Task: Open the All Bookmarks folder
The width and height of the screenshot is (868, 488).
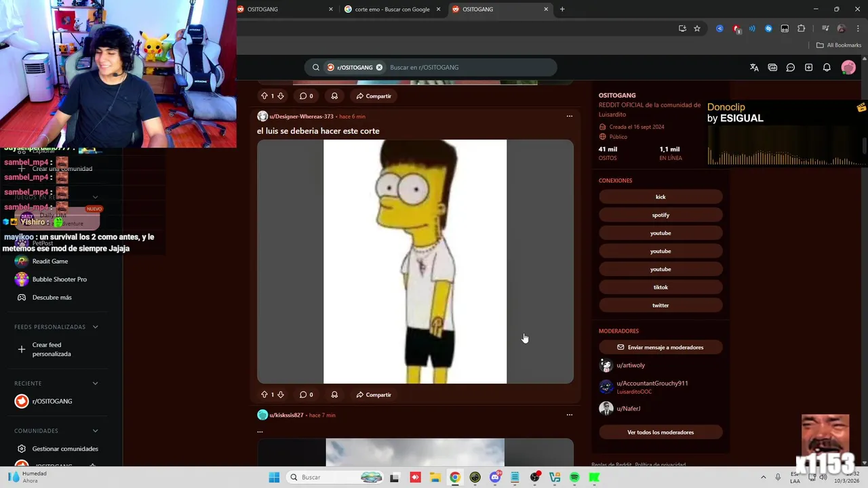Action: pyautogui.click(x=839, y=45)
